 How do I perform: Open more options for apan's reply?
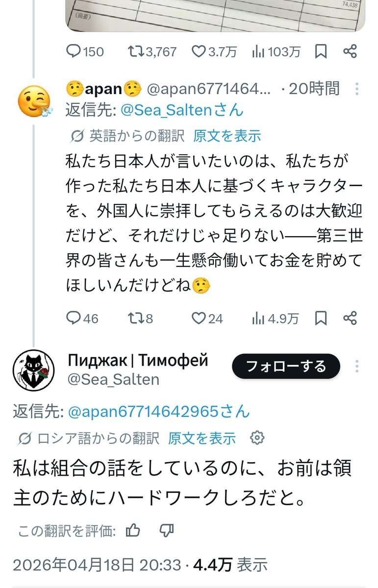pos(357,89)
